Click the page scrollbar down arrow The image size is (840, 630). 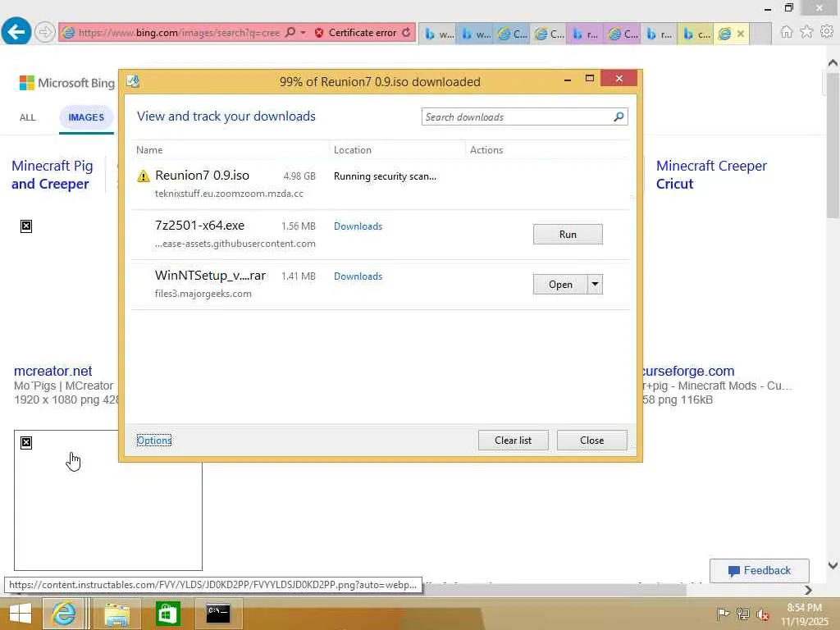833,565
